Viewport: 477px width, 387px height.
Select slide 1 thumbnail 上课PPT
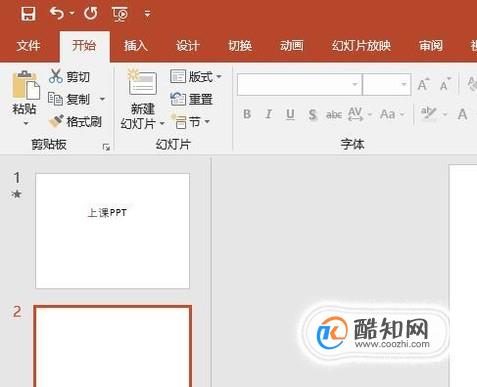click(112, 231)
